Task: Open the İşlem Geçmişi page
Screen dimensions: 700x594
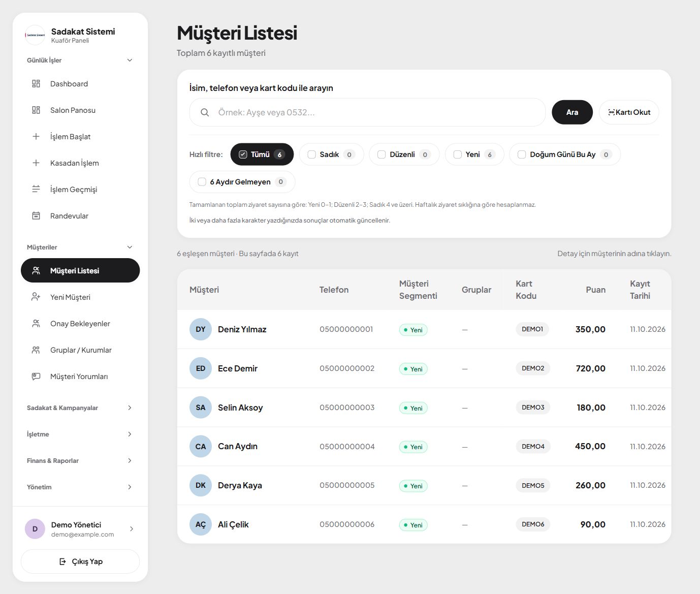Action: coord(80,190)
